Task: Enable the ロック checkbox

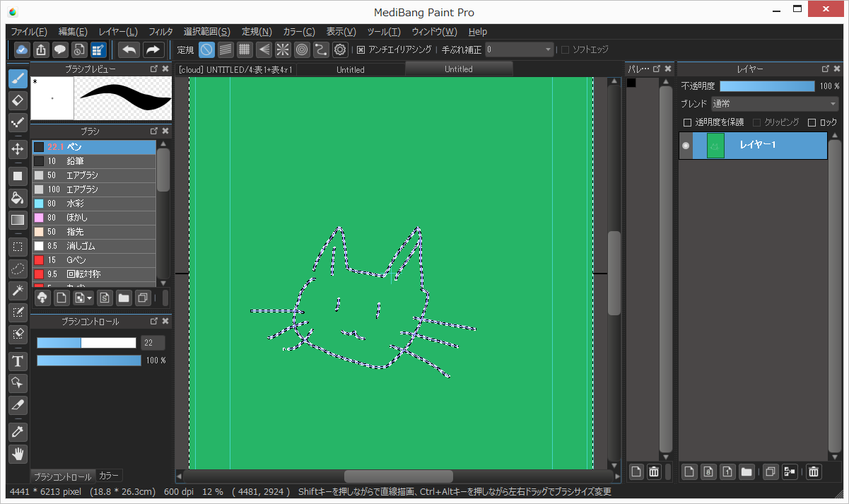Action: [812, 122]
